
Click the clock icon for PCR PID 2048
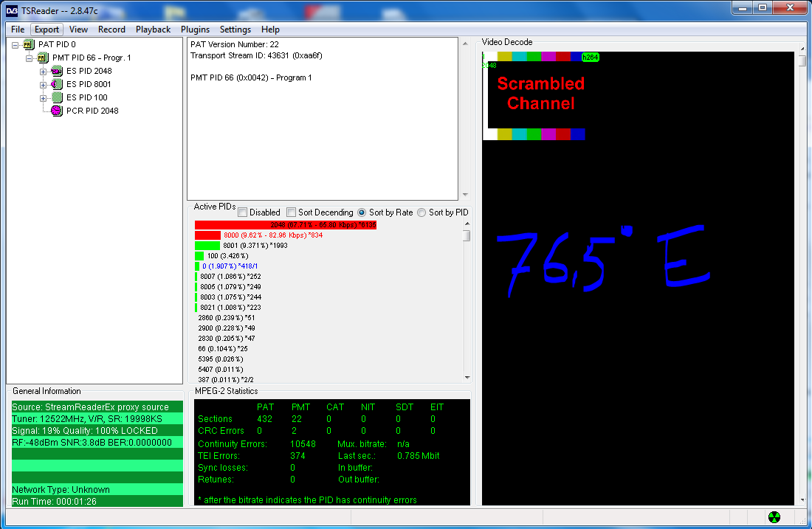coord(56,111)
